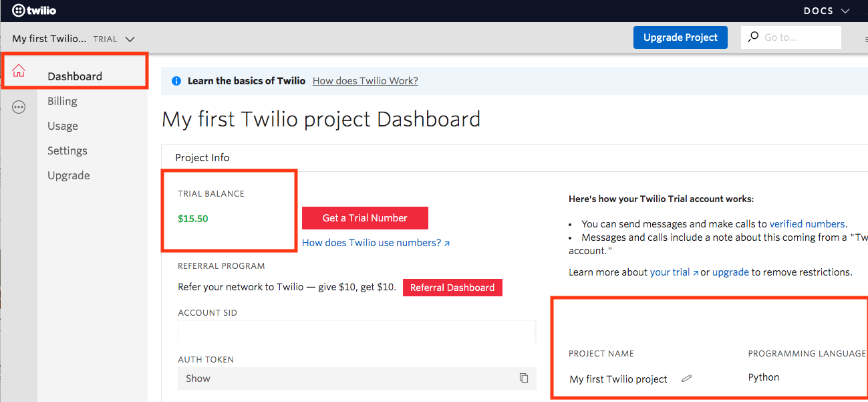Open the project switcher chevron dropdown
This screenshot has width=868, height=402.
tap(130, 39)
